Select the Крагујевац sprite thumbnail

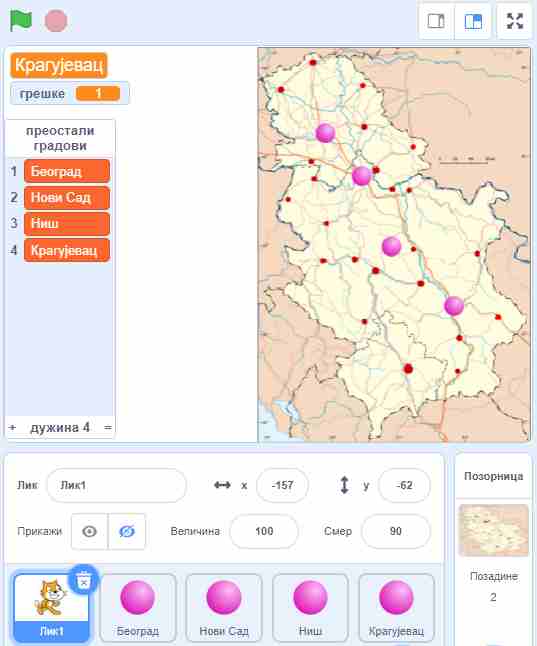pos(396,607)
